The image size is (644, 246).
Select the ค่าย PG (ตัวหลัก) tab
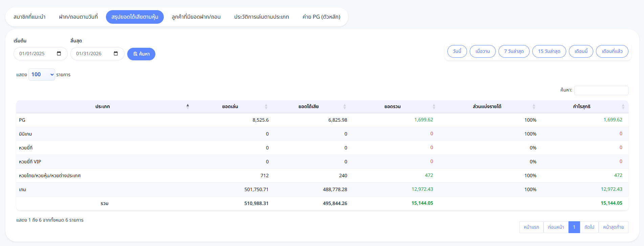click(321, 17)
